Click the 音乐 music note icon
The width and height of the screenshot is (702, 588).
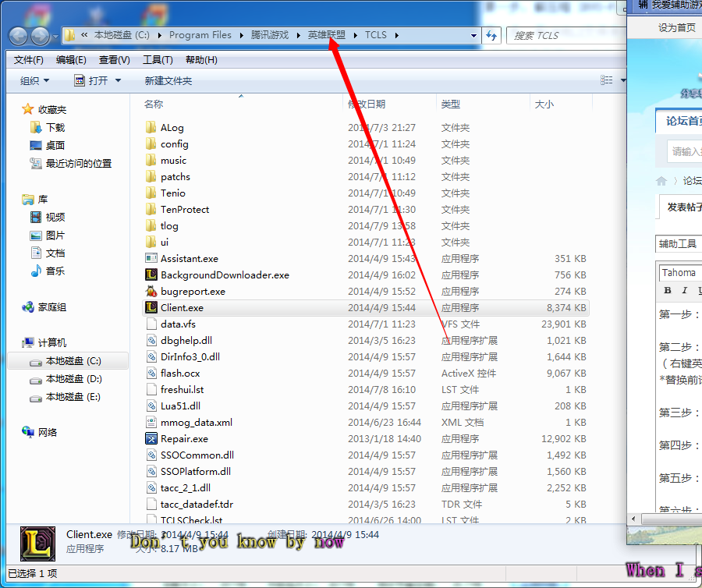pos(36,271)
